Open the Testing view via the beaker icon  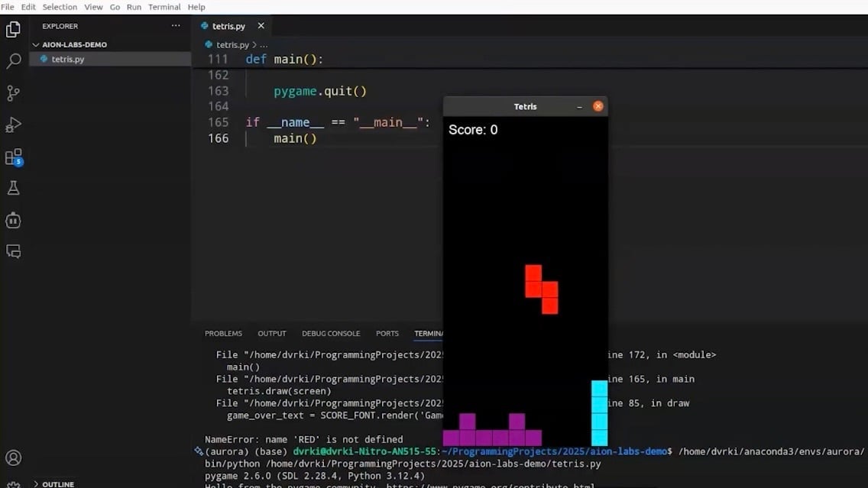13,187
